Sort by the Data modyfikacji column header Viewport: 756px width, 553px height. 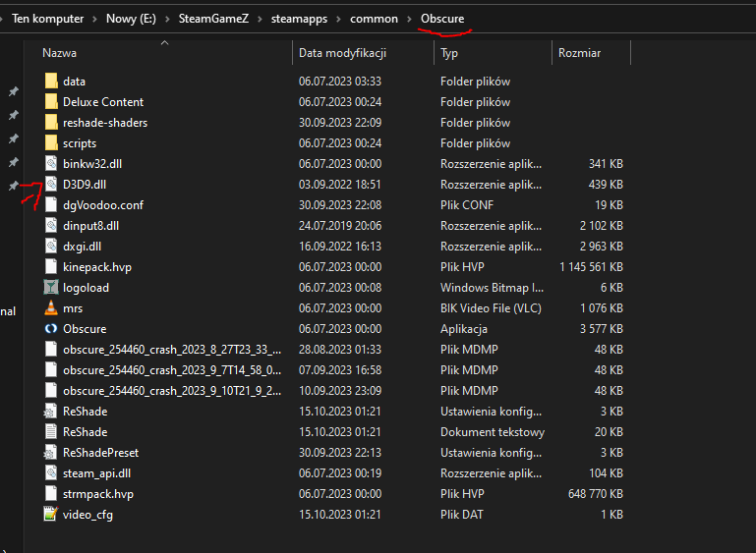coord(342,53)
